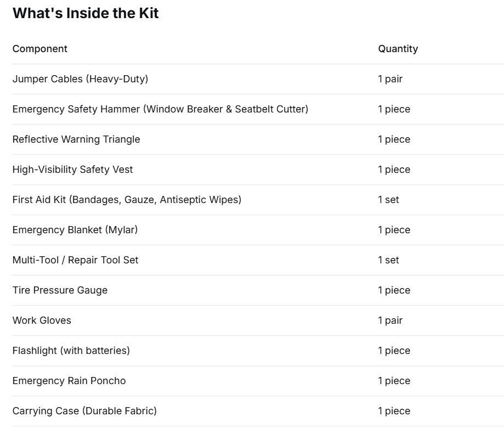Click the First Aid Kit component cell
This screenshot has width=504, height=428.
tap(127, 200)
